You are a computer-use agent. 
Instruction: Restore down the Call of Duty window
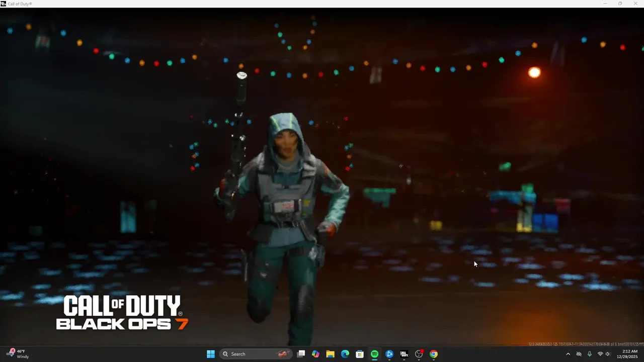[x=620, y=4]
